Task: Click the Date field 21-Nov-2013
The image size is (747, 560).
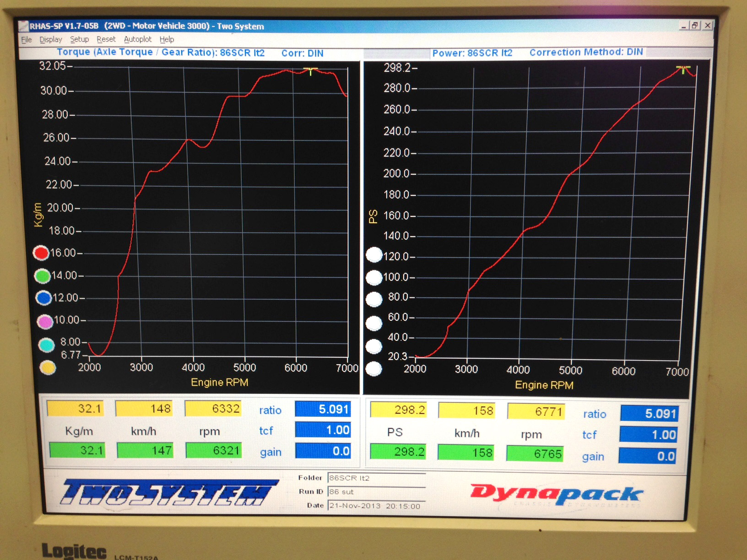Action: pyautogui.click(x=377, y=506)
